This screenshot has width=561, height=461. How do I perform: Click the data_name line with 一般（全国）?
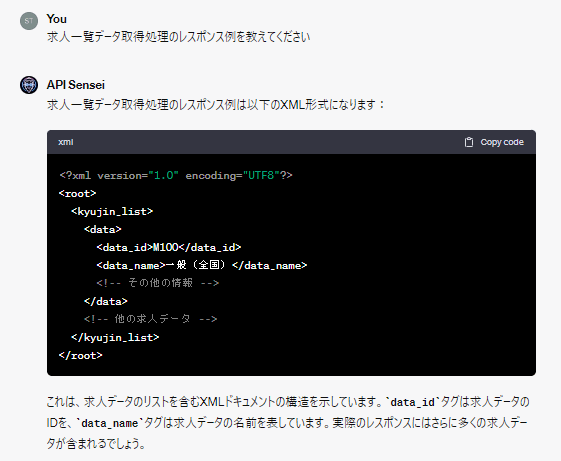[x=202, y=265]
